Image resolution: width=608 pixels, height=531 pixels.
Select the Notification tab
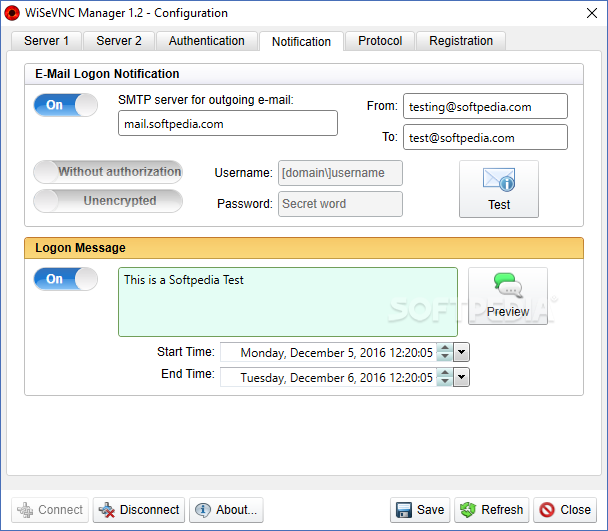point(301,42)
